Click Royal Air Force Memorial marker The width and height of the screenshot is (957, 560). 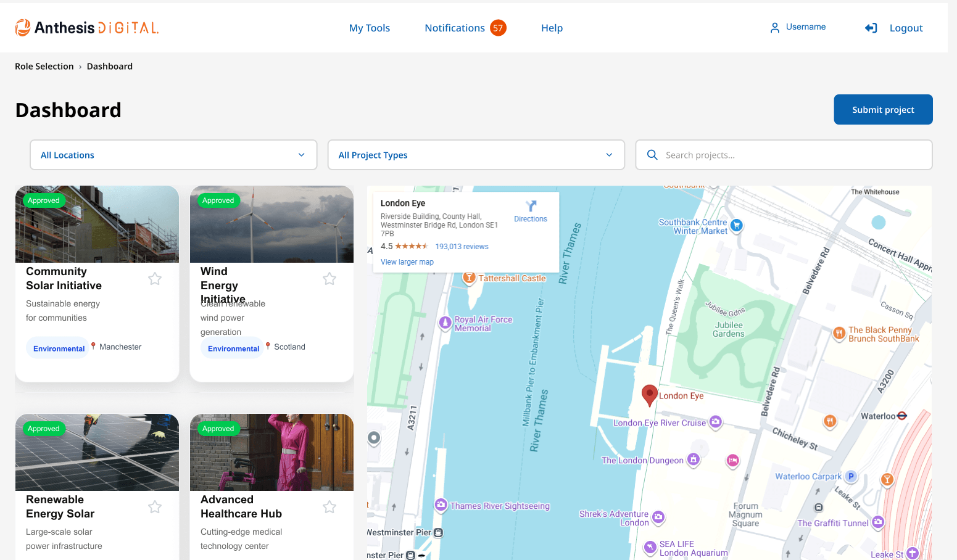pyautogui.click(x=445, y=323)
